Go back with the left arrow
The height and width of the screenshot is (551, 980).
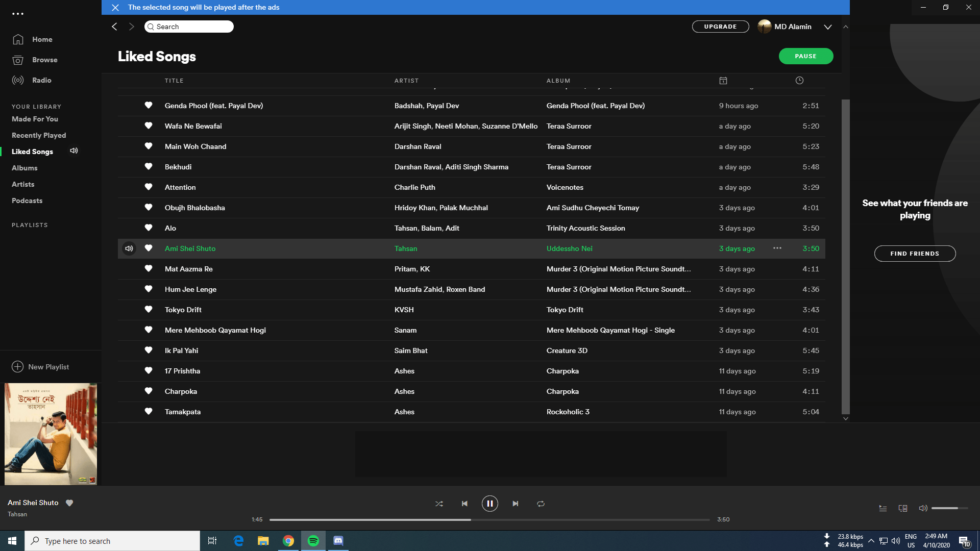coord(114,27)
